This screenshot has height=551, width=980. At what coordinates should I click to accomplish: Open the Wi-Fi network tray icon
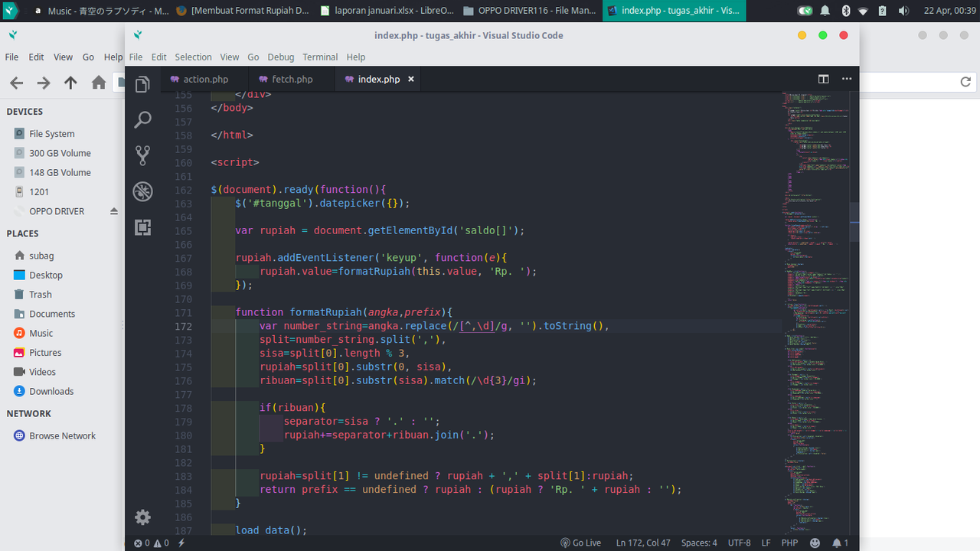click(x=864, y=11)
